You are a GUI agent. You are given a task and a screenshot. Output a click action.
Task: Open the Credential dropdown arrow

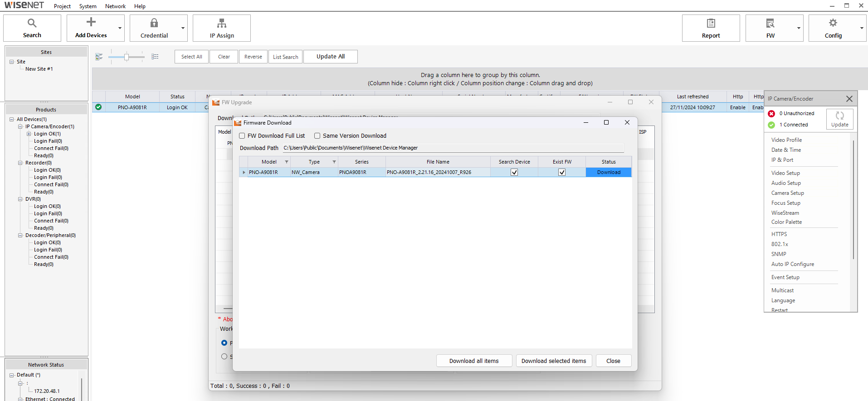click(183, 28)
